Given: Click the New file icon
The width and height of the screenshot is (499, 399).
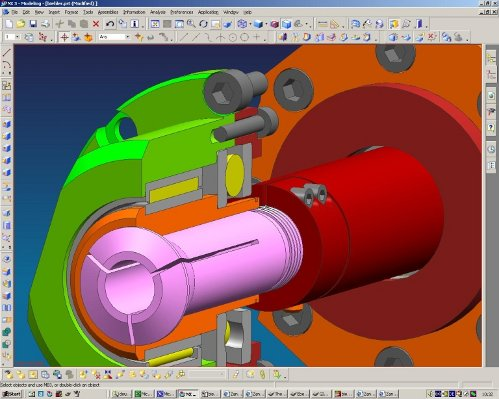Looking at the screenshot, I should tap(9, 24).
